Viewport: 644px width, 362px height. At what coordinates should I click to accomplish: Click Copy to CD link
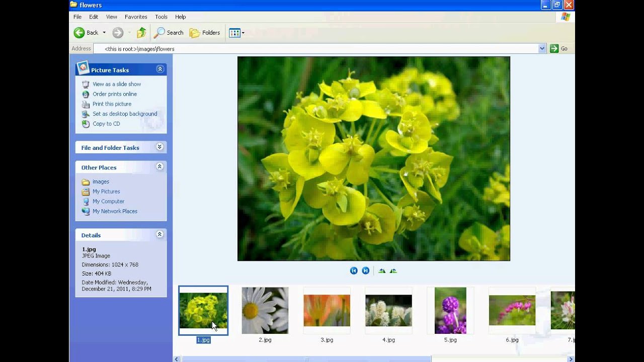[x=106, y=124]
